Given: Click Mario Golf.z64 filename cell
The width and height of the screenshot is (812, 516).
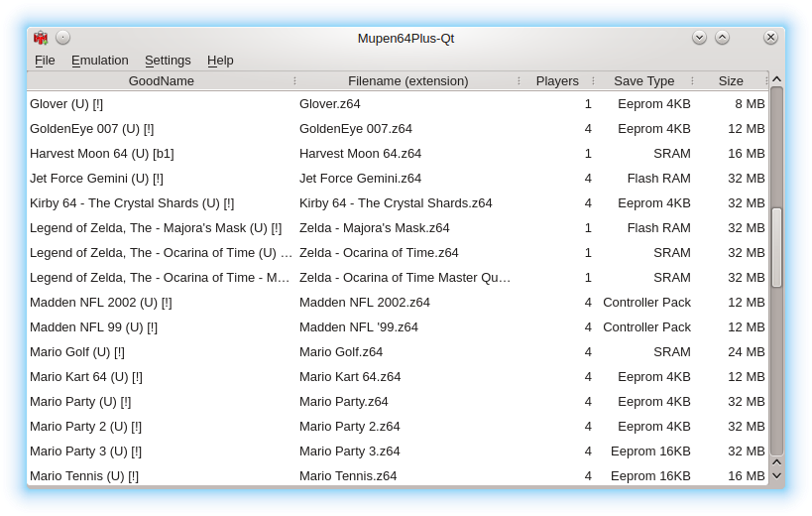Looking at the screenshot, I should pyautogui.click(x=341, y=352).
